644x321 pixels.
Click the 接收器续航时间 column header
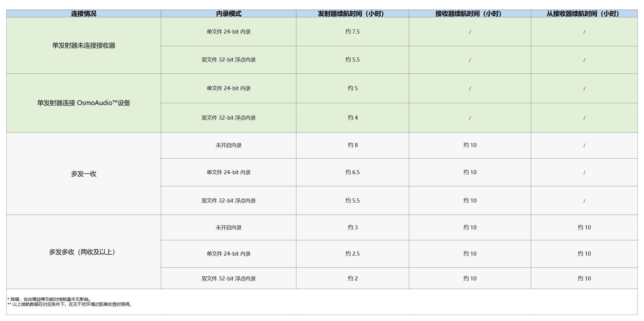point(469,13)
